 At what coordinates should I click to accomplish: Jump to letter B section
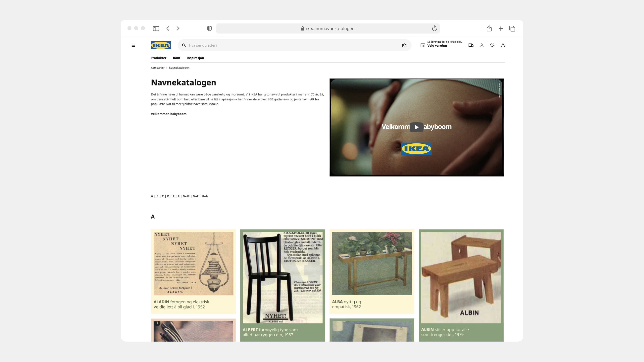pos(157,196)
